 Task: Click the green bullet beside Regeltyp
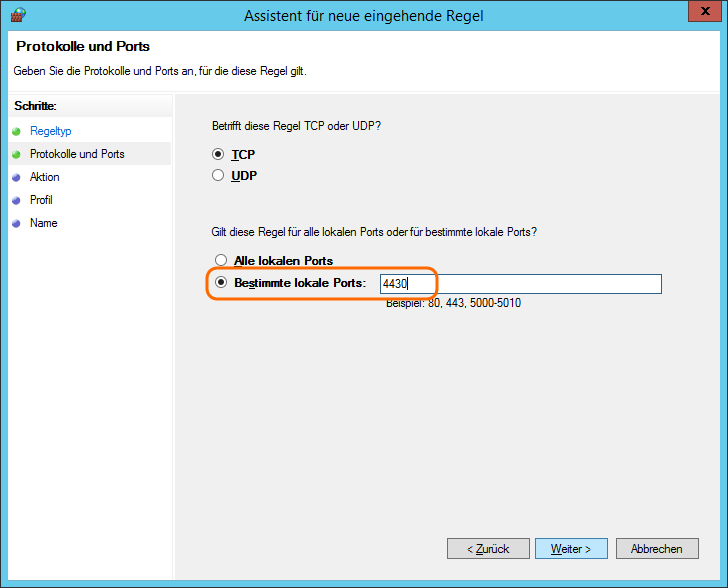[16, 131]
